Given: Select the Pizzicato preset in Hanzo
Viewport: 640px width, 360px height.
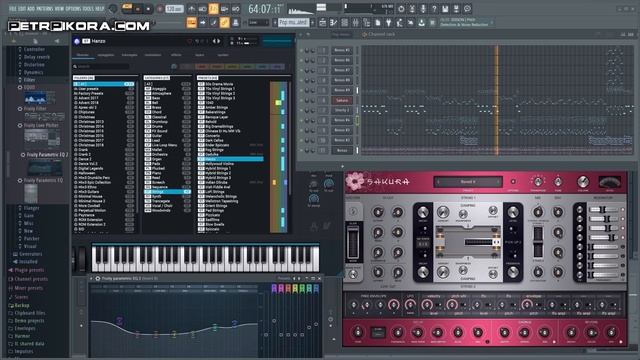Looking at the screenshot, I should pos(231,215).
